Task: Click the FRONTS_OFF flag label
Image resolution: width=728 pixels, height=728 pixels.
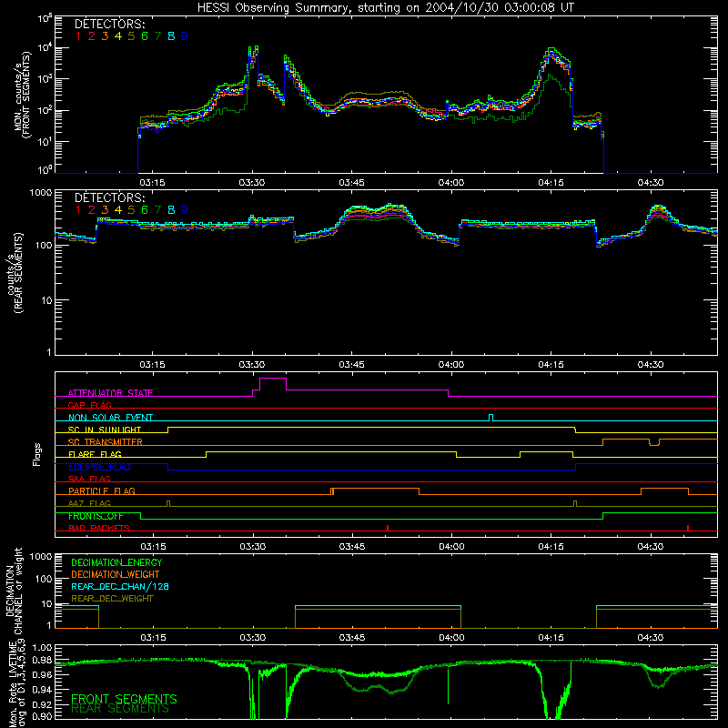Action: coord(96,516)
